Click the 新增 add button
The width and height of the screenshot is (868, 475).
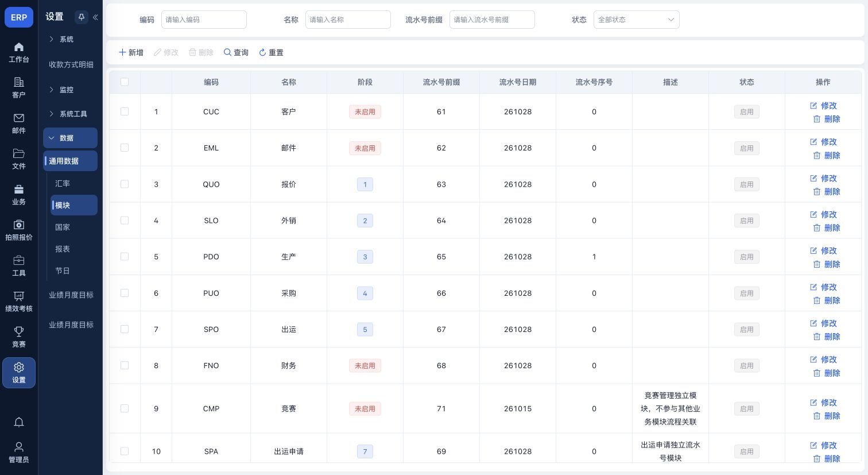[131, 52]
